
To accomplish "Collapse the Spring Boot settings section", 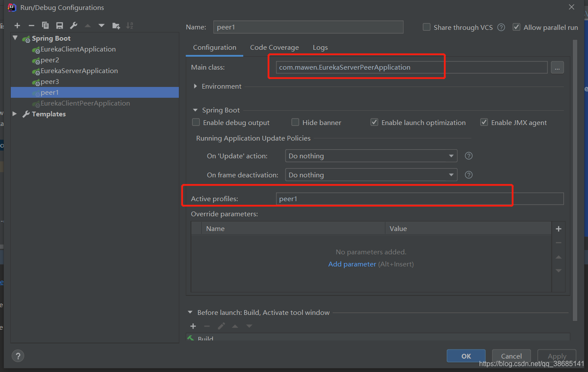I will [x=195, y=110].
